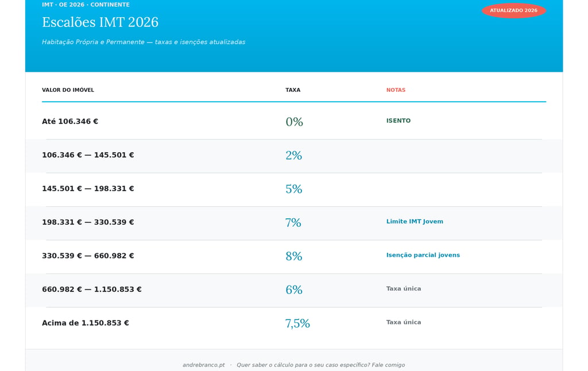Click the TAXA column header
Viewport: 588px width, 371px height.
[293, 90]
